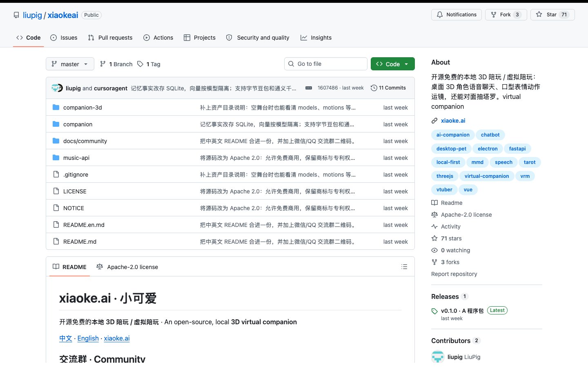Screen dimensions: 588x368
Task: Open the xiaokeai repository name link
Action: click(x=63, y=15)
